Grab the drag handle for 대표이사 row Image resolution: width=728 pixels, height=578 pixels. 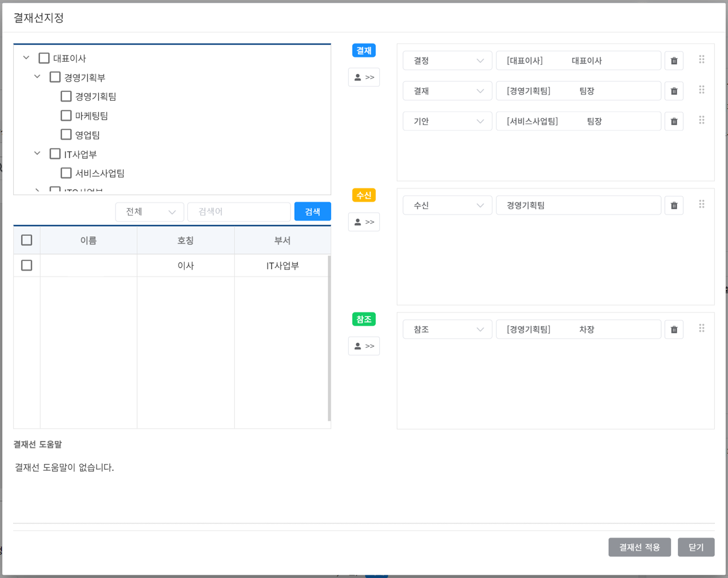tap(701, 60)
